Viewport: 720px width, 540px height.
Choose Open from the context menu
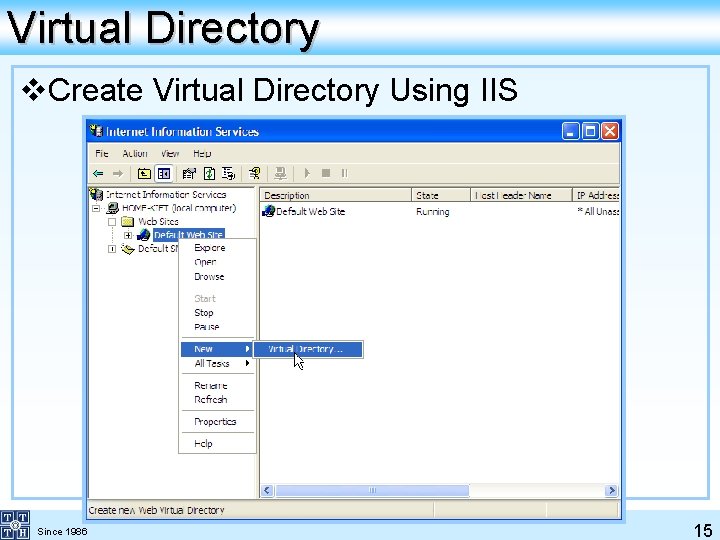205,262
